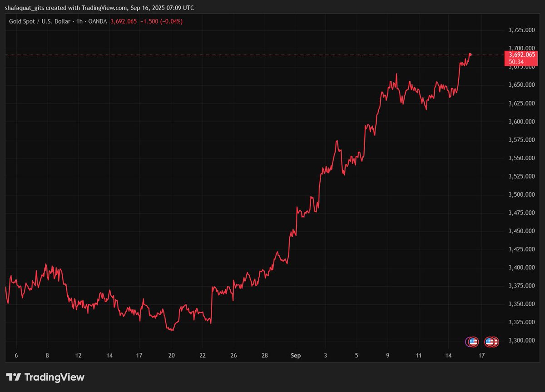Click the 3,300.000 label on the price axis
This screenshot has width=545, height=392.
pos(521,340)
